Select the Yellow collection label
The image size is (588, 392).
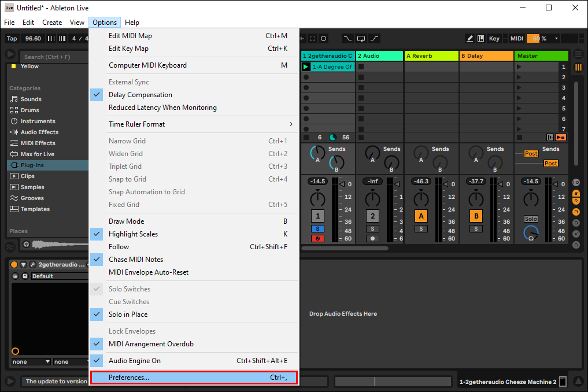pos(29,66)
